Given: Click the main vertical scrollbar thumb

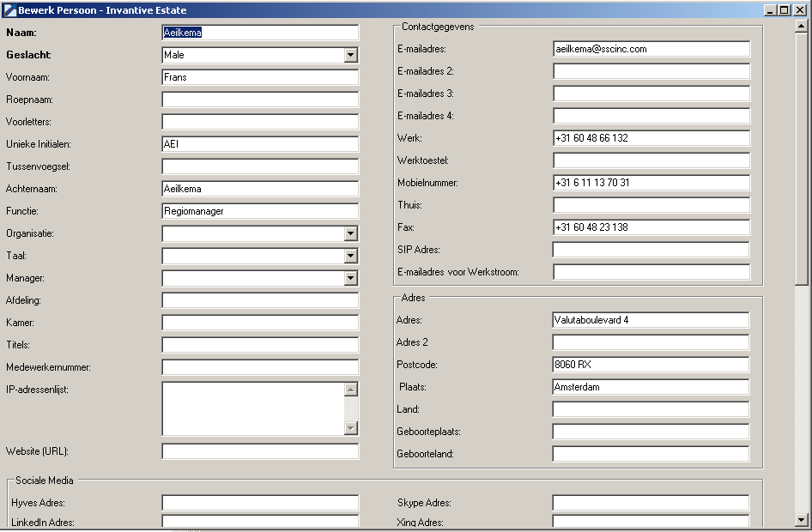Looking at the screenshot, I should click(801, 159).
